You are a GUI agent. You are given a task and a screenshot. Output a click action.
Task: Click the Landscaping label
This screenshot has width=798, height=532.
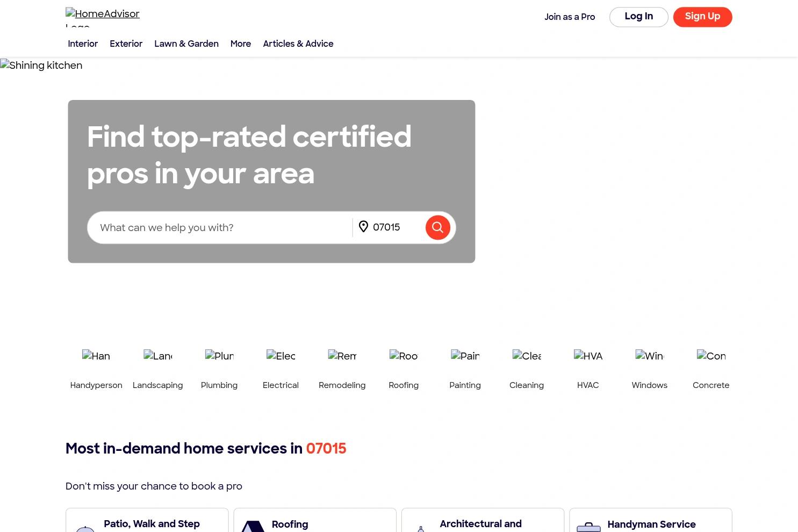pos(157,385)
